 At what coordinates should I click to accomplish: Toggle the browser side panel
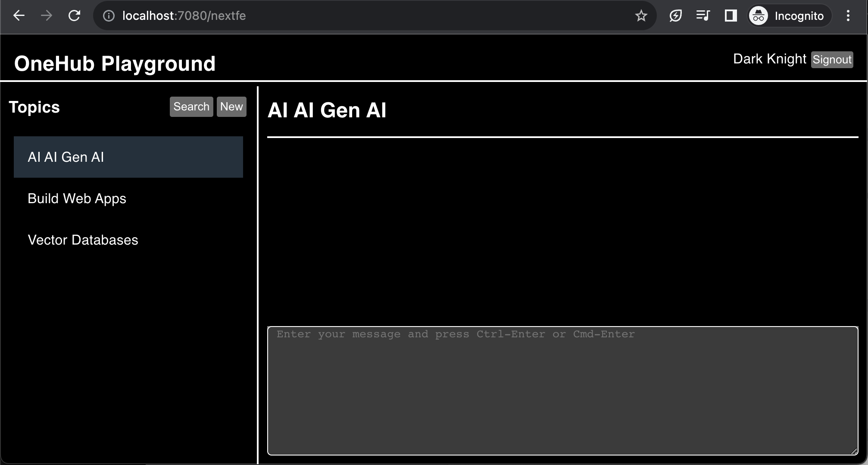(x=731, y=16)
